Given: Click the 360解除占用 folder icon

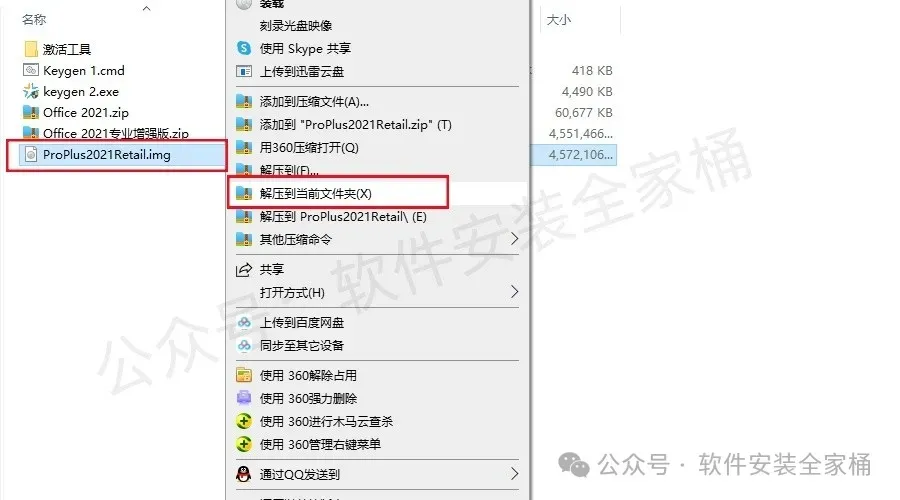Looking at the screenshot, I should pos(244,375).
